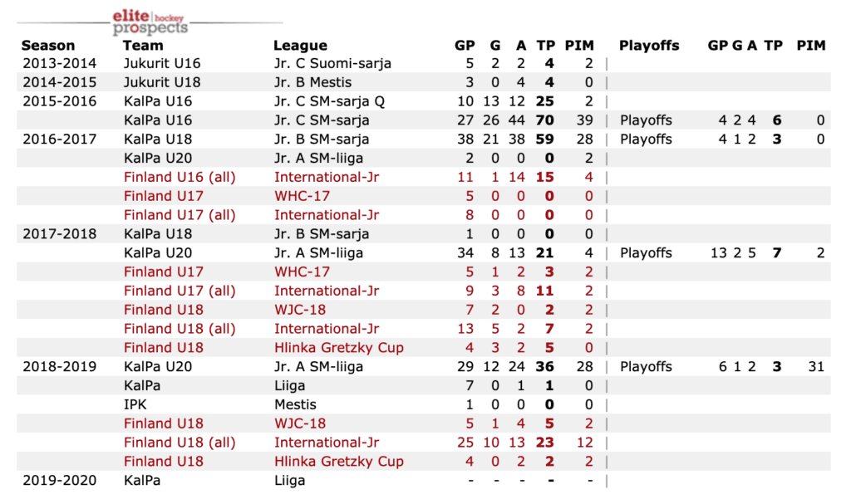The width and height of the screenshot is (851, 504).
Task: Click the KalPa team in 2019-2020 season
Action: (141, 480)
